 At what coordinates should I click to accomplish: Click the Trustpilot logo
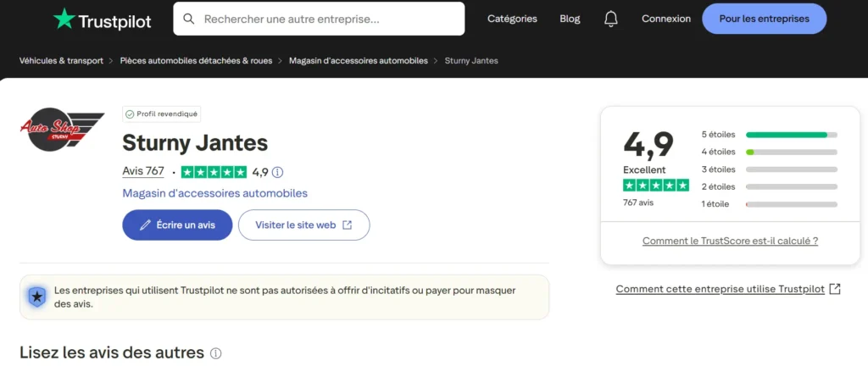point(102,19)
